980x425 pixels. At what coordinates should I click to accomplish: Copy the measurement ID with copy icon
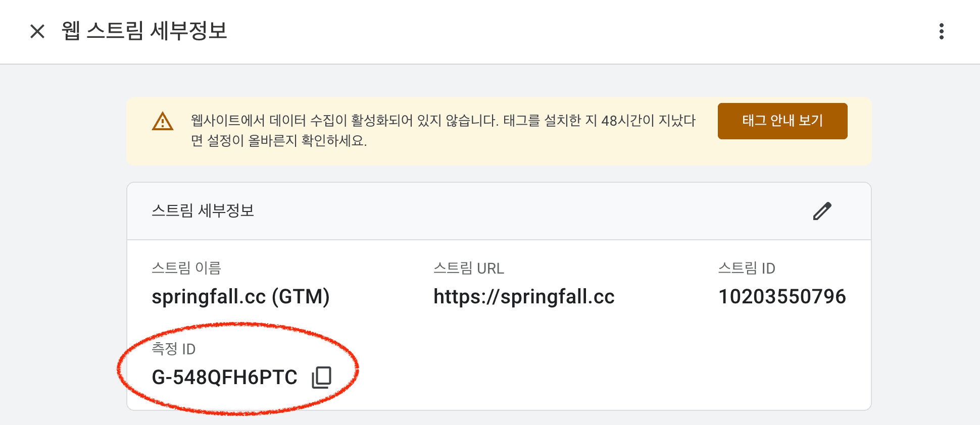point(321,378)
